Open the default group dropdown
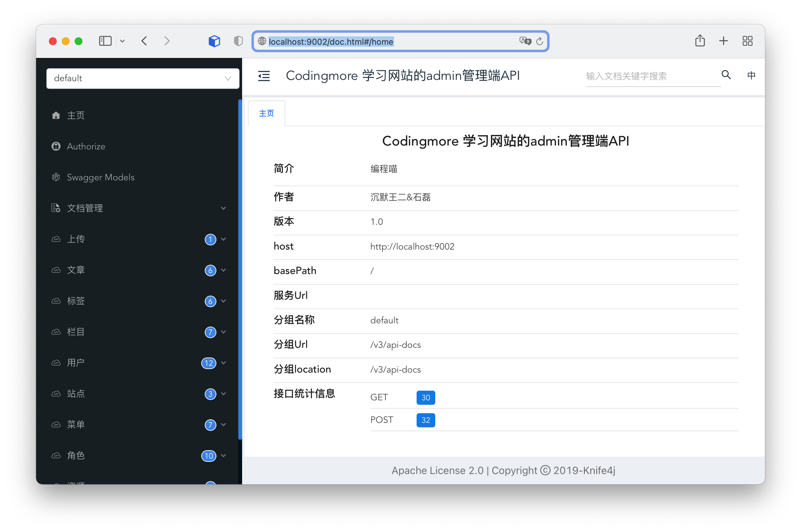Viewport: 801px width, 532px height. point(143,78)
